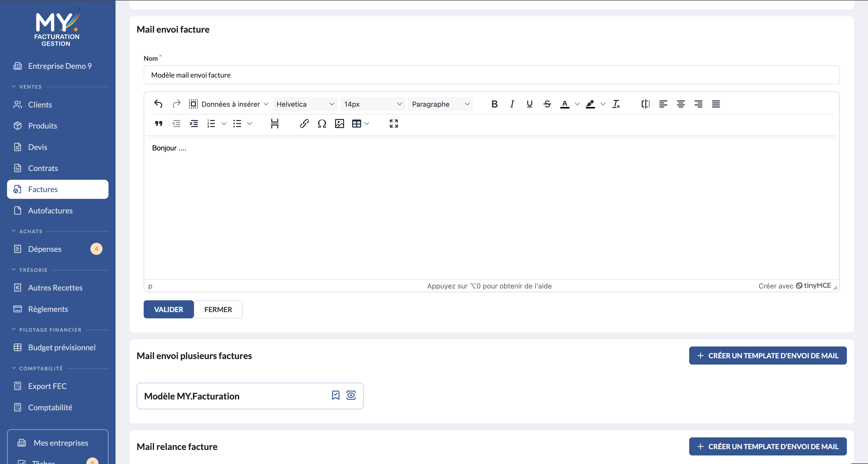Click the FERMER button
868x464 pixels.
pyautogui.click(x=218, y=309)
